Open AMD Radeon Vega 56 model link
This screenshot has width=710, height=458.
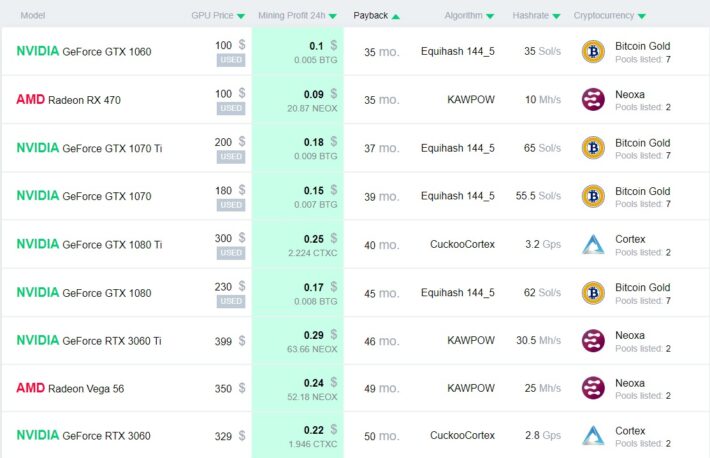(x=70, y=388)
